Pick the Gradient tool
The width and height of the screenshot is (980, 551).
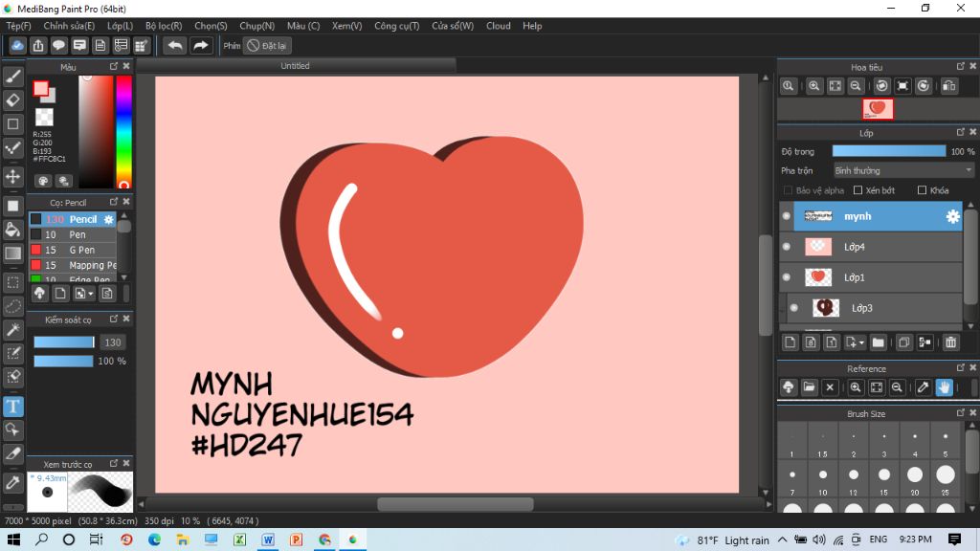(x=13, y=253)
